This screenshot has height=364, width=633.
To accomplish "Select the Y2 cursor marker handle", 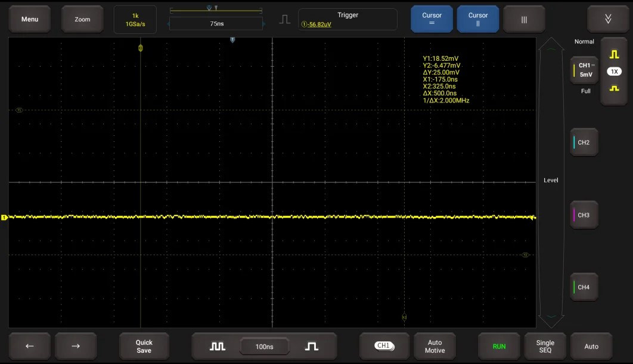I will click(x=525, y=255).
